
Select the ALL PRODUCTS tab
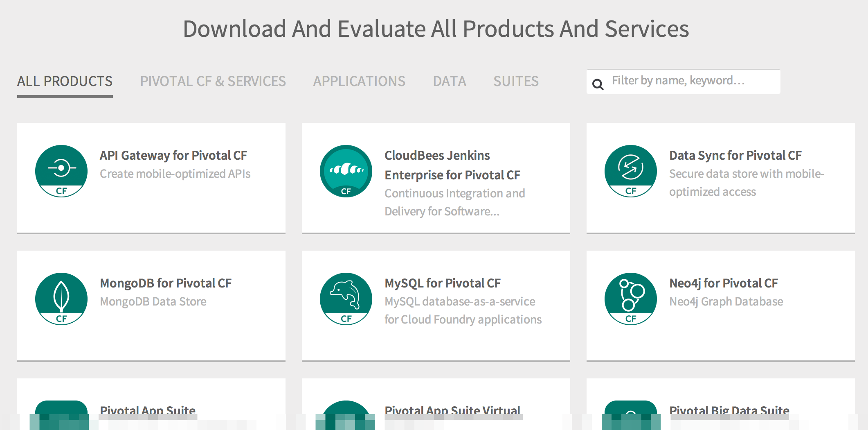tap(65, 81)
